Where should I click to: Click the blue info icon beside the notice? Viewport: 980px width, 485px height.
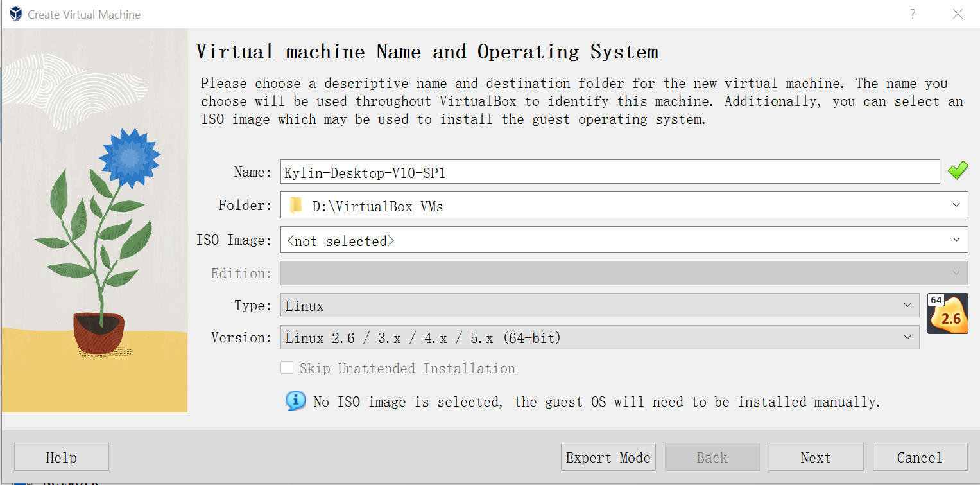(x=295, y=401)
